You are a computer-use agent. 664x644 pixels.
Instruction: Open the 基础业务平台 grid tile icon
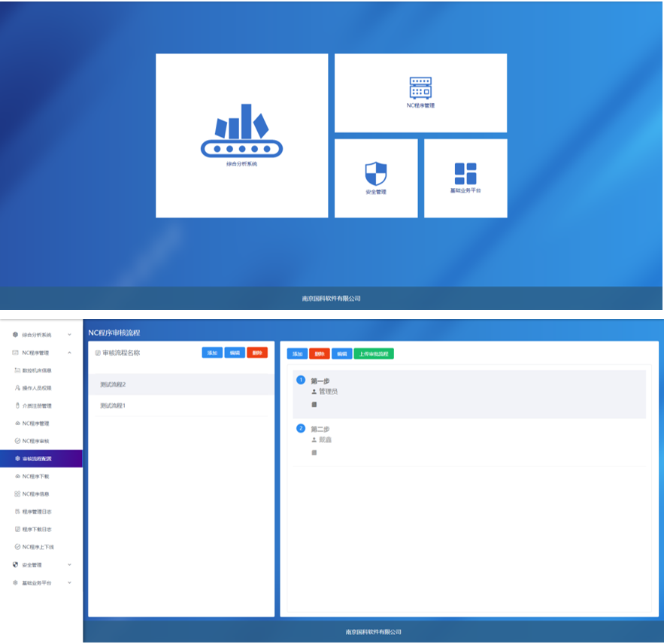pyautogui.click(x=465, y=173)
